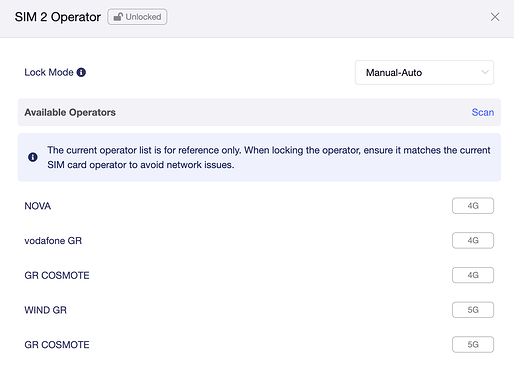
Task: Click the 4G tag for GR COSMOTE
Action: (473, 275)
